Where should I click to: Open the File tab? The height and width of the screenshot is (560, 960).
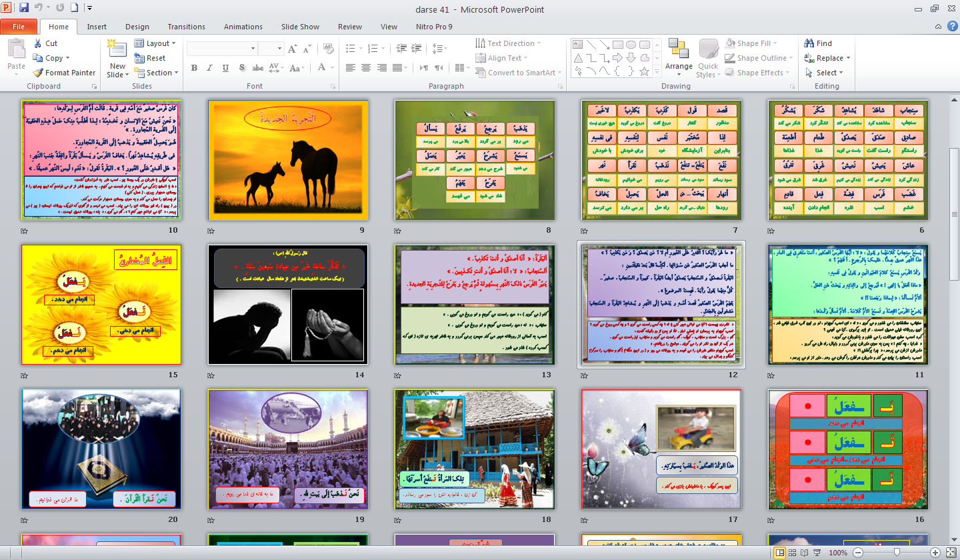tap(19, 27)
